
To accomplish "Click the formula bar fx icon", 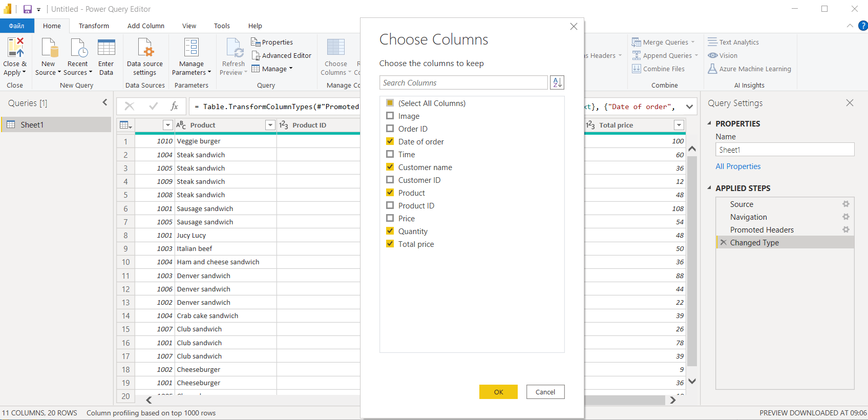I will [175, 106].
